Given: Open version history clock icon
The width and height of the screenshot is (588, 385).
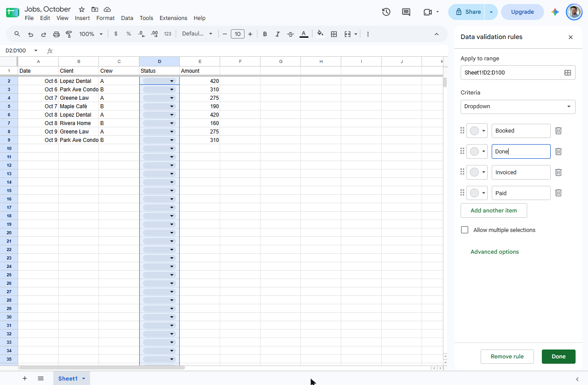Looking at the screenshot, I should tap(386, 12).
